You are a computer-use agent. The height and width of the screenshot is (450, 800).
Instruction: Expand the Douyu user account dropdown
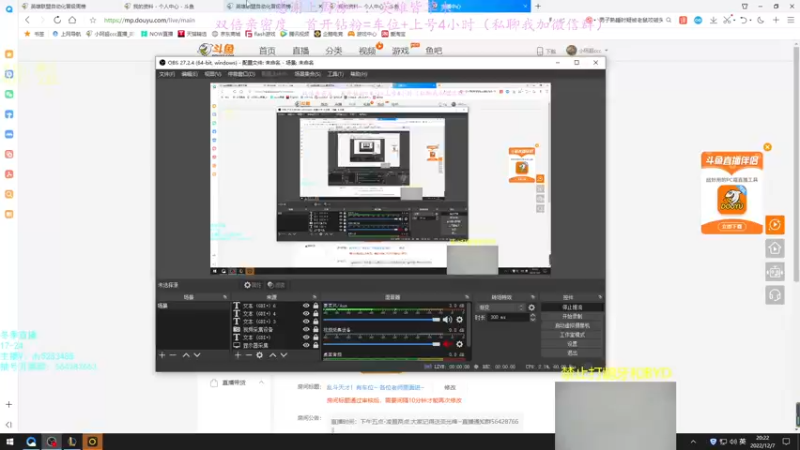coord(606,51)
